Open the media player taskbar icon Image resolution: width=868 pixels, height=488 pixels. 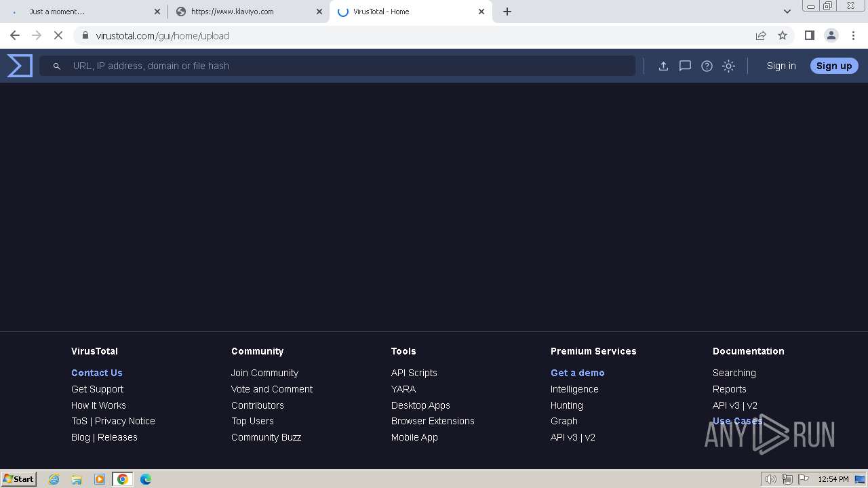(100, 479)
